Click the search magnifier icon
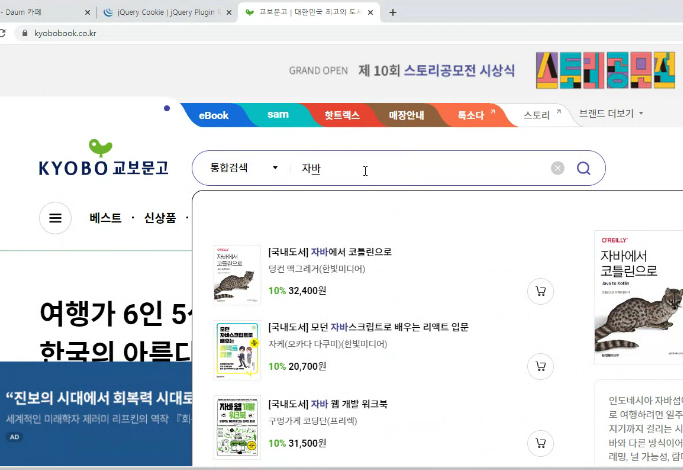Viewport: 683px width, 470px height. point(584,168)
